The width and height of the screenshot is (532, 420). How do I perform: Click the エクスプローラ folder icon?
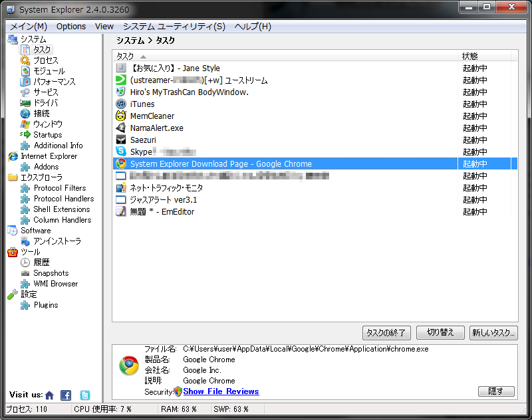(x=13, y=177)
